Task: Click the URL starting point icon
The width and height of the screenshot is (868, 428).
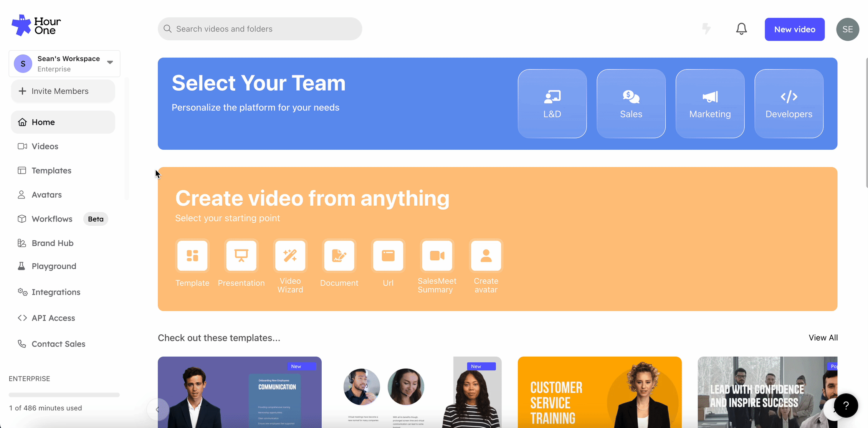Action: (x=388, y=255)
